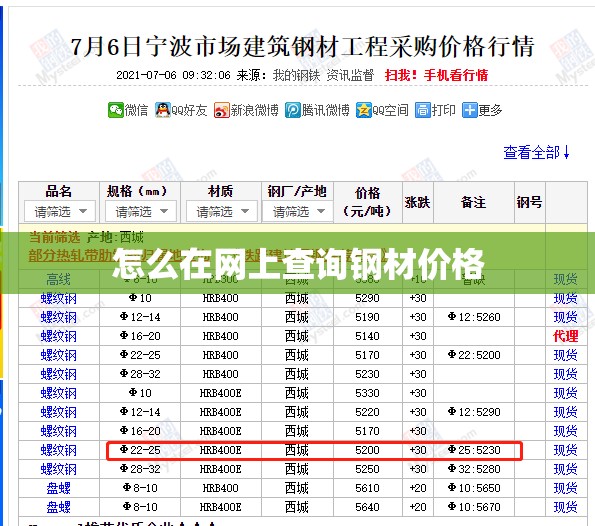595x526 pixels.
Task: Open 螺纹钢 link in Φ10 HRB400 row
Action: pyautogui.click(x=58, y=298)
